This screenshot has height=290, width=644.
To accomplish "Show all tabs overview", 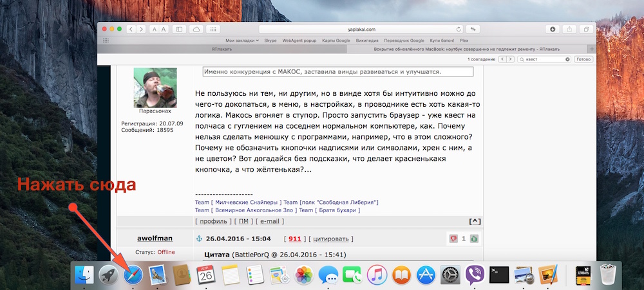I will [586, 29].
